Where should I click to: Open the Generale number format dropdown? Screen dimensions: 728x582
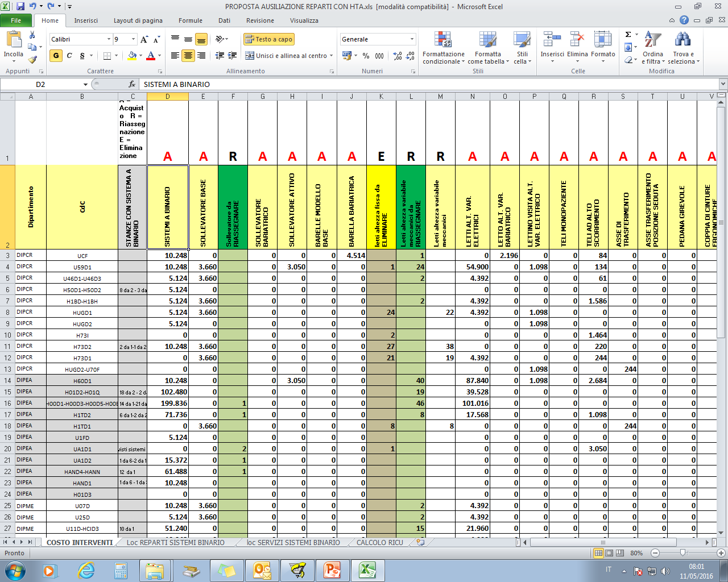[412, 39]
